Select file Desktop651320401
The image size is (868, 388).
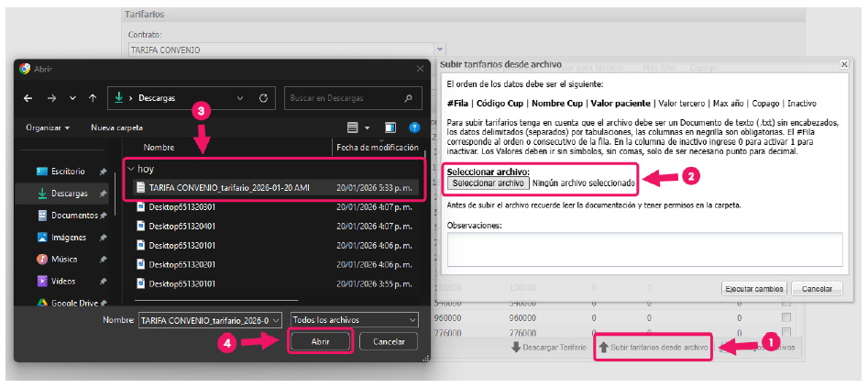(276, 227)
